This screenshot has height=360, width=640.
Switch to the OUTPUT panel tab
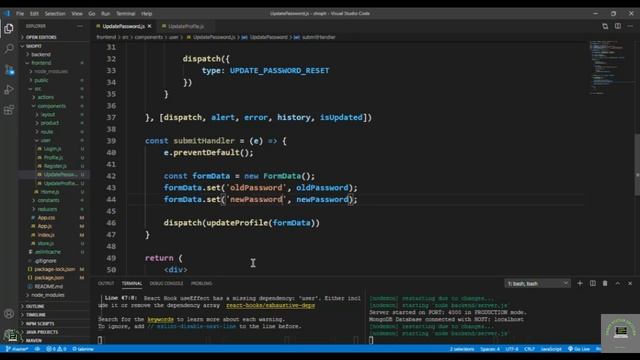click(106, 283)
